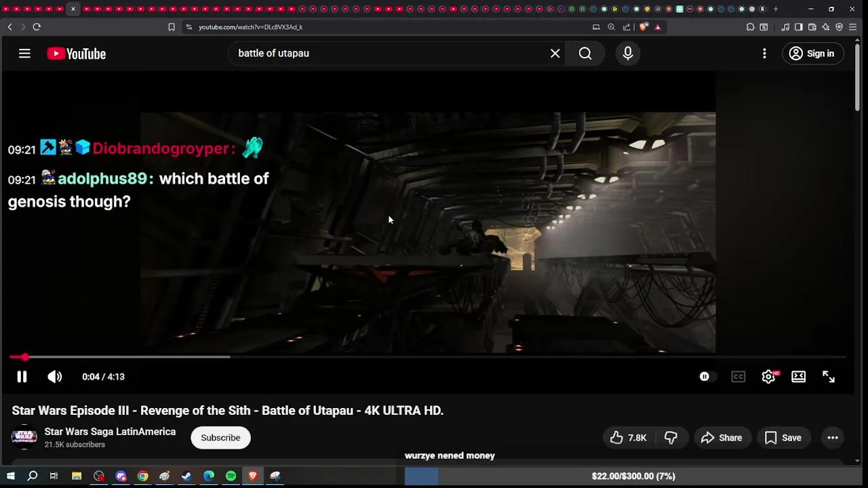Screen dimensions: 868x488
Task: Open Star Wars Saga LatinAmerica channel avatar
Action: [24, 437]
